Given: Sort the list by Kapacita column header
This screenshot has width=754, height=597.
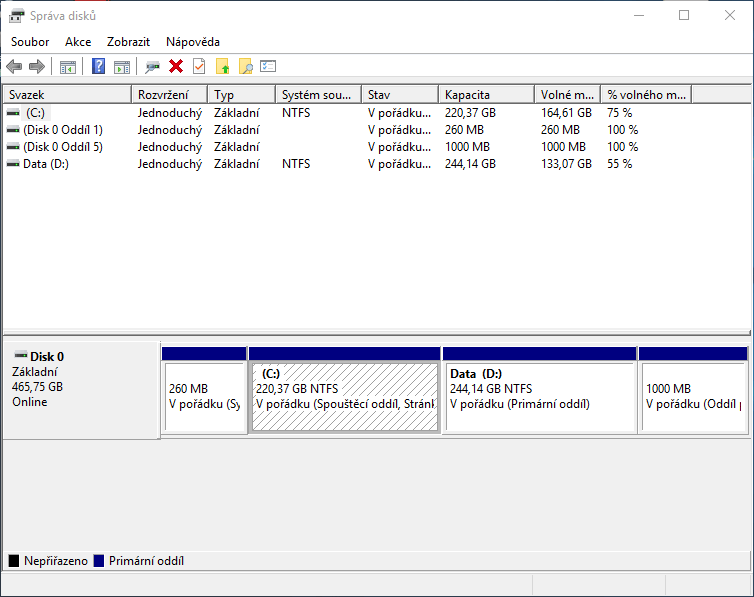Looking at the screenshot, I should point(486,95).
